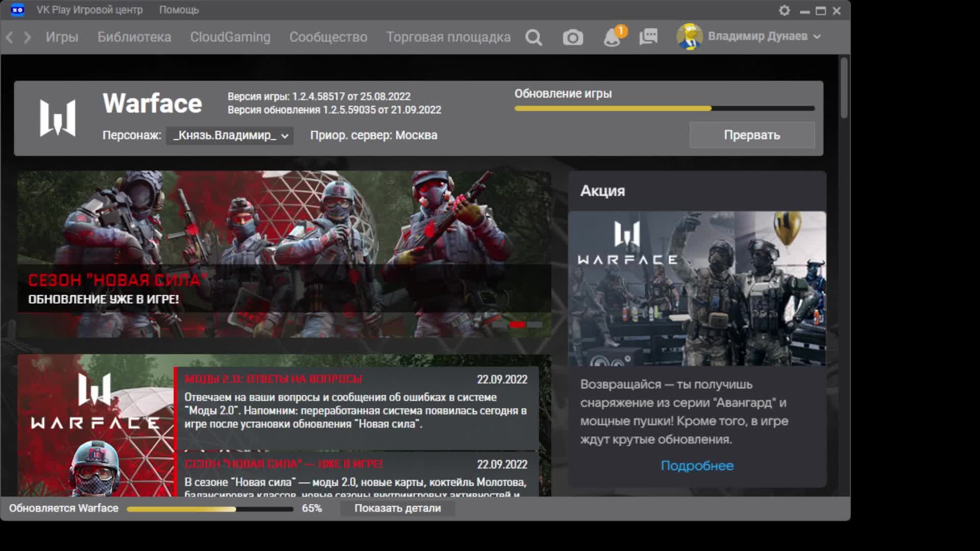
Task: Open the Помощь menu
Action: (x=179, y=10)
